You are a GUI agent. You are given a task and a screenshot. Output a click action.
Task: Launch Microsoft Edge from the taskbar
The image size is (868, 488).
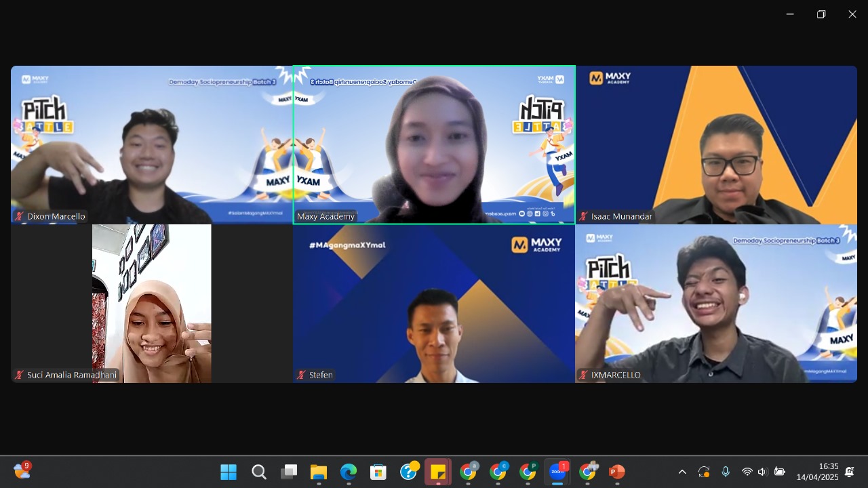point(349,472)
